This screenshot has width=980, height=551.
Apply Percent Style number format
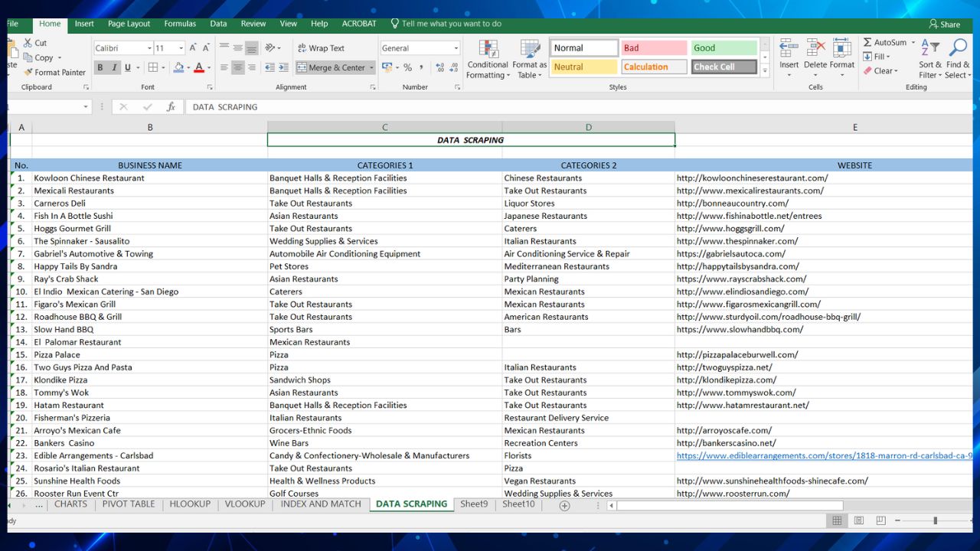click(x=407, y=68)
